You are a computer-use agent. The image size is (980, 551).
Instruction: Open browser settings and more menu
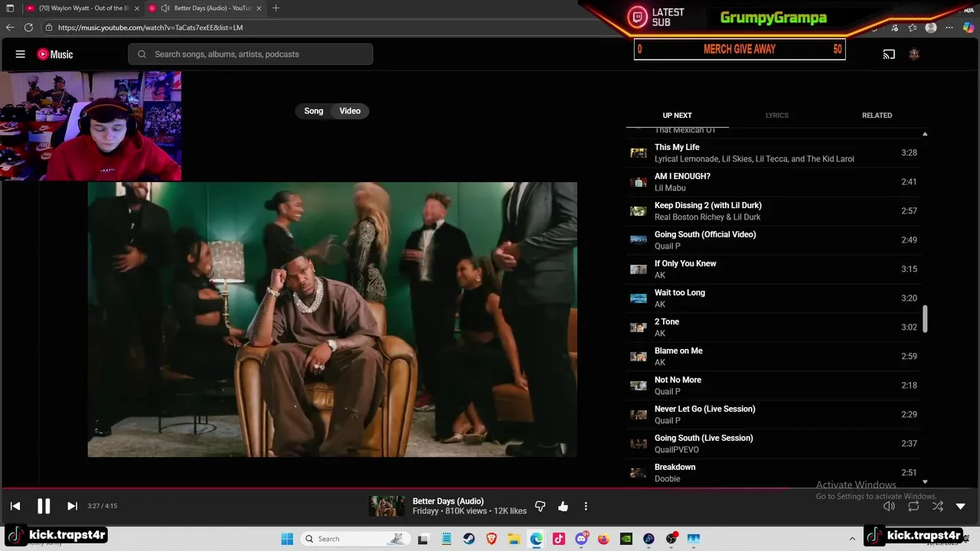tap(950, 28)
